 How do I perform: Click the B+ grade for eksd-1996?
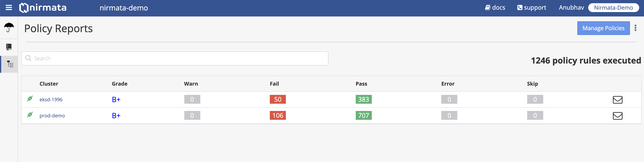pos(116,100)
